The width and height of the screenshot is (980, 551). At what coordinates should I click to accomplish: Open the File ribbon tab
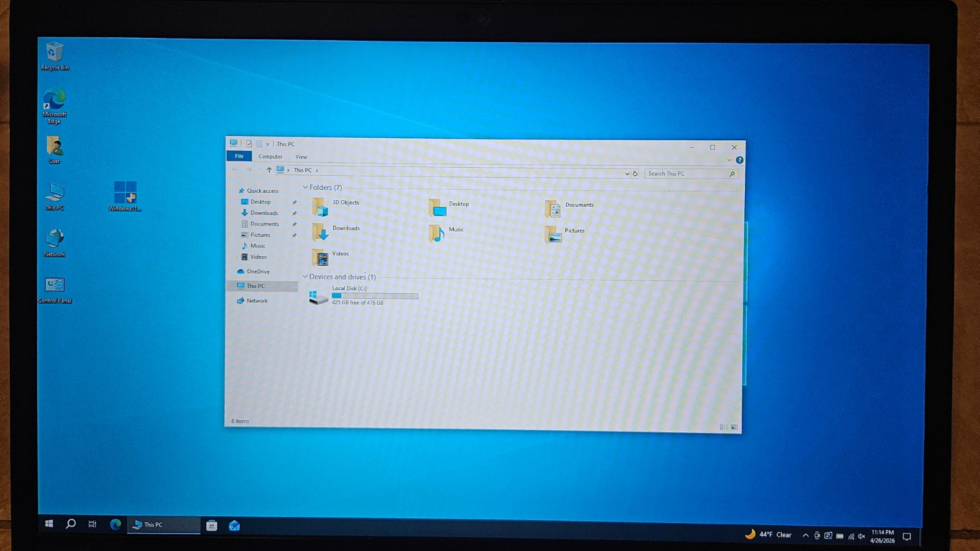tap(239, 156)
